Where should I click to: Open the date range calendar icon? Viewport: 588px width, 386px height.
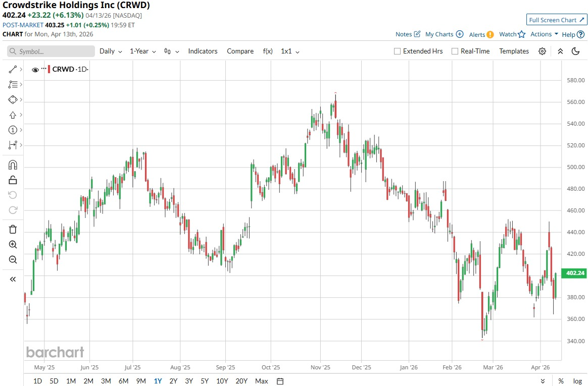pyautogui.click(x=280, y=381)
